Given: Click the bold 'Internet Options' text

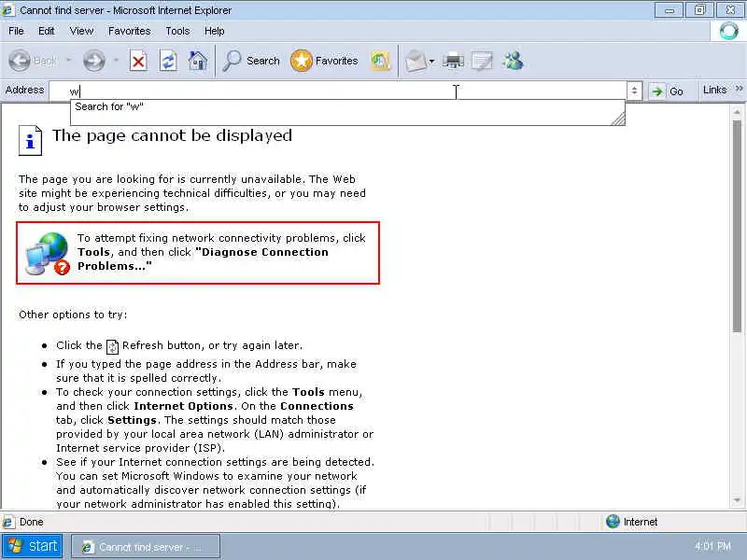Looking at the screenshot, I should click(x=183, y=406).
